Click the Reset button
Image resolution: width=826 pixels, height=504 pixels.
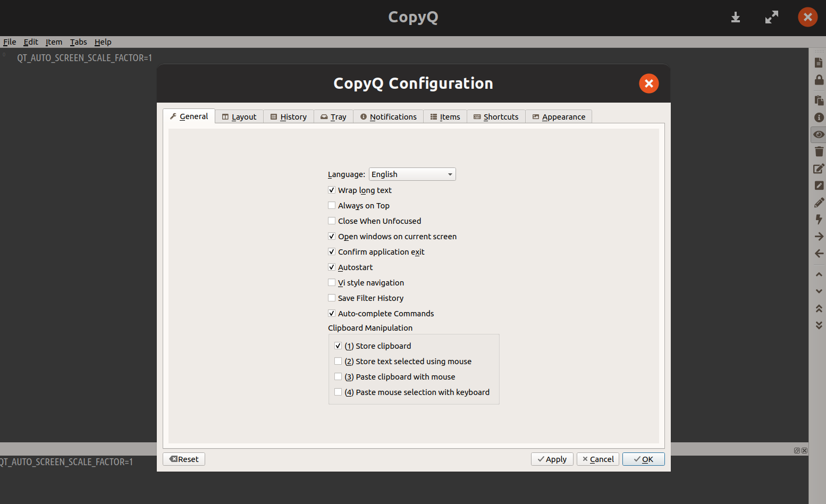tap(184, 459)
